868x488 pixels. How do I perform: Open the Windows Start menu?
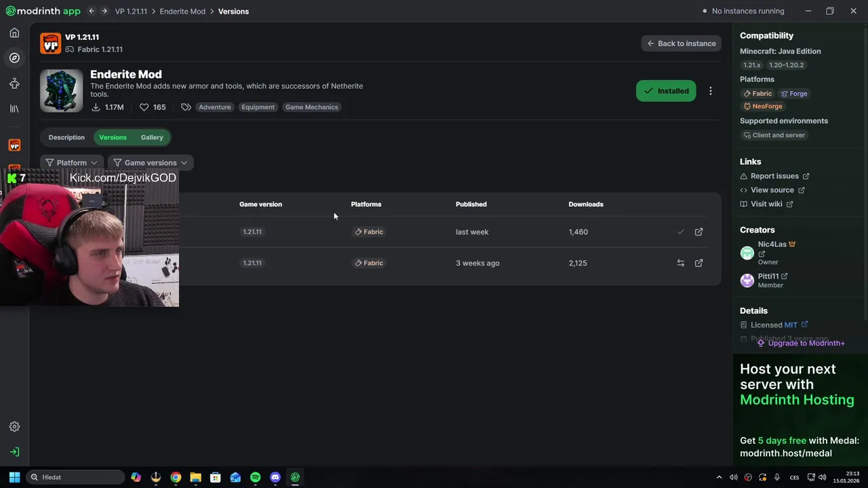14,477
